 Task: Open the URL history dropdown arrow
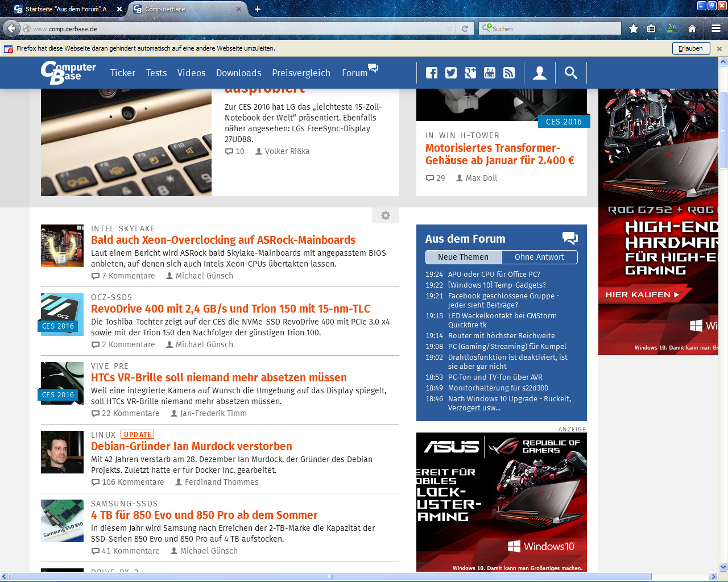(x=449, y=28)
